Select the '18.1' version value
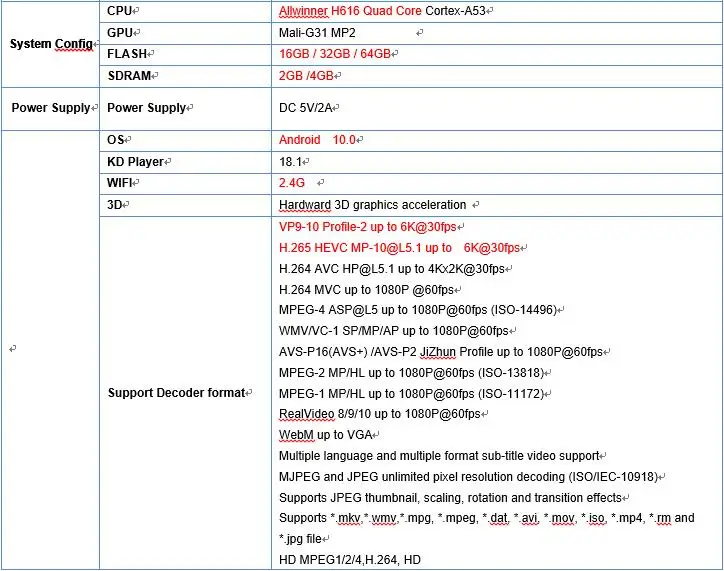 click(x=290, y=162)
